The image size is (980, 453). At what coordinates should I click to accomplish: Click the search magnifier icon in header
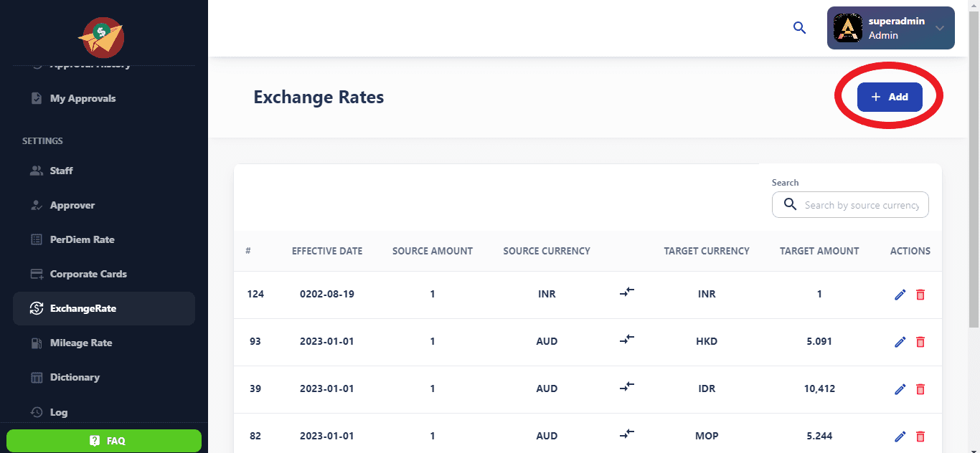[x=799, y=28]
